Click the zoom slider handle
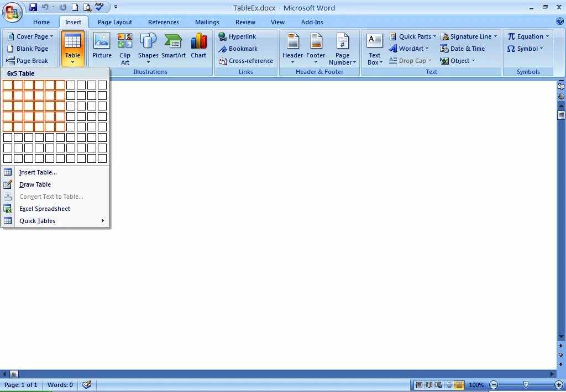This screenshot has height=392, width=566. [x=526, y=385]
